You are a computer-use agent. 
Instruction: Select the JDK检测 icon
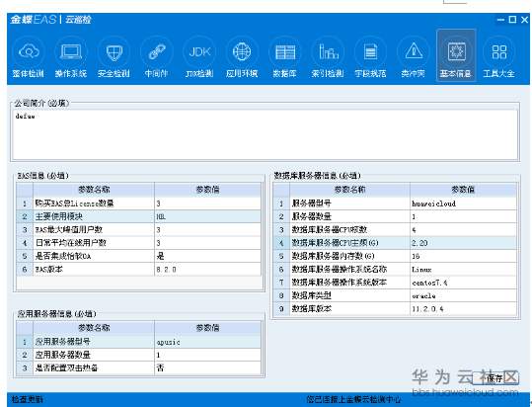click(x=199, y=57)
